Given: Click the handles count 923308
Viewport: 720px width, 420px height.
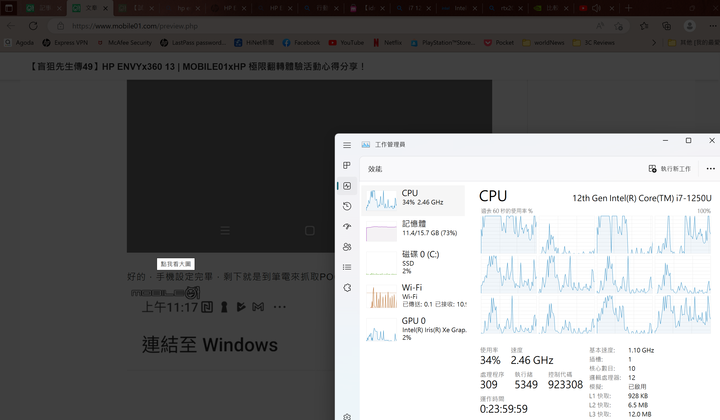Looking at the screenshot, I should 565,385.
